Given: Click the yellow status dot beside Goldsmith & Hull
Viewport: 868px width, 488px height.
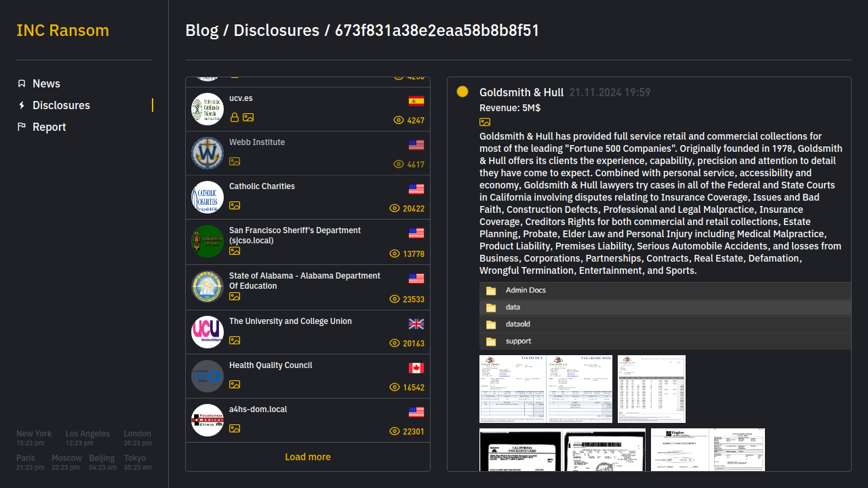Looking at the screenshot, I should pyautogui.click(x=462, y=91).
